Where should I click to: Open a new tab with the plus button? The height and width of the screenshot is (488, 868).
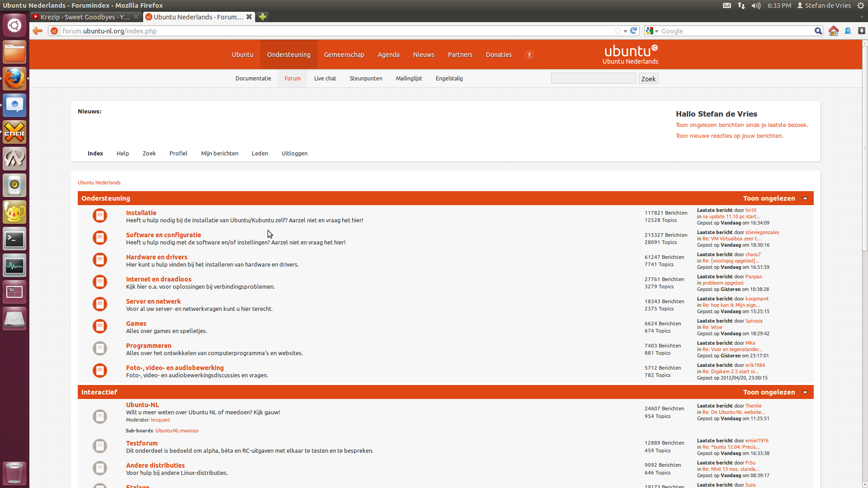[263, 17]
